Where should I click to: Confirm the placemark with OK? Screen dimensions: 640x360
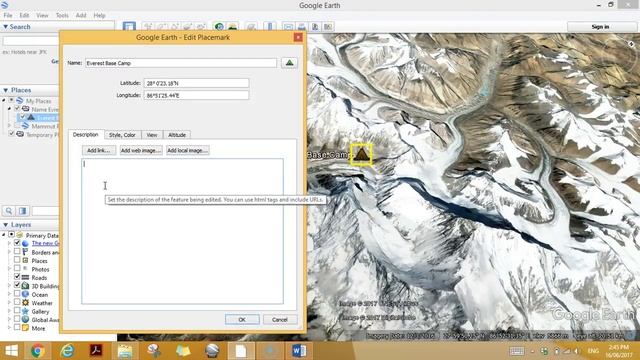coord(242,319)
